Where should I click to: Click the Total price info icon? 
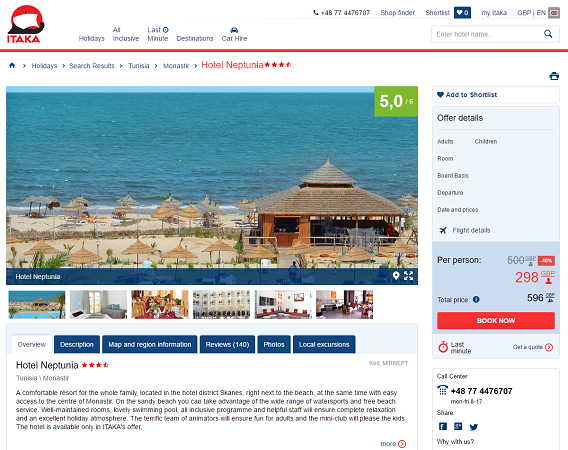click(476, 299)
